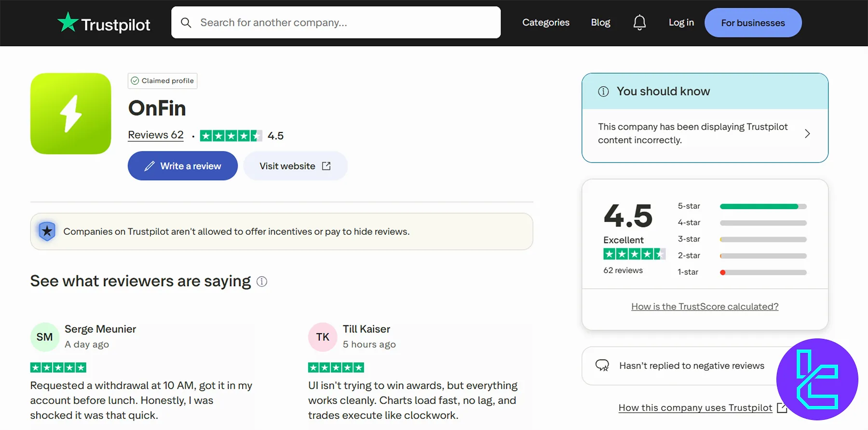Click the You should know info icon
This screenshot has height=430, width=868.
click(x=603, y=92)
